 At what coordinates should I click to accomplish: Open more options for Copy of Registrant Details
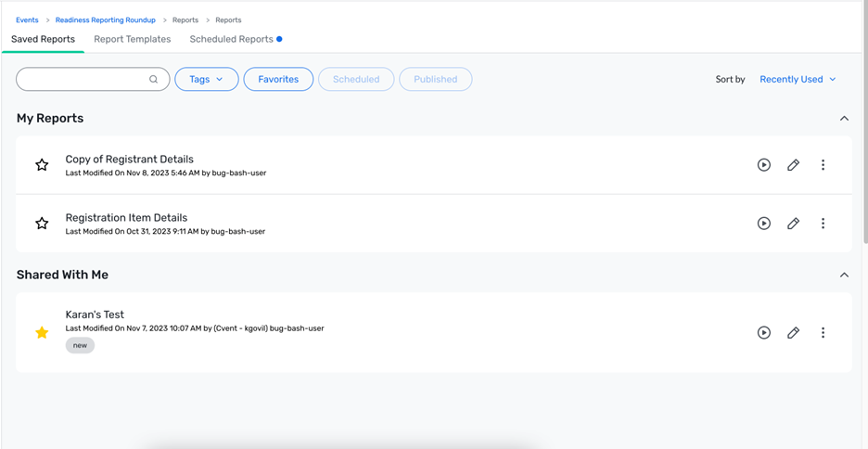823,165
